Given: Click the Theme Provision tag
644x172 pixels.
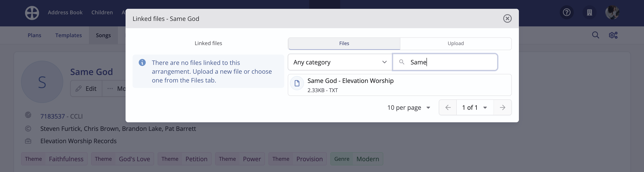Looking at the screenshot, I should 297,159.
